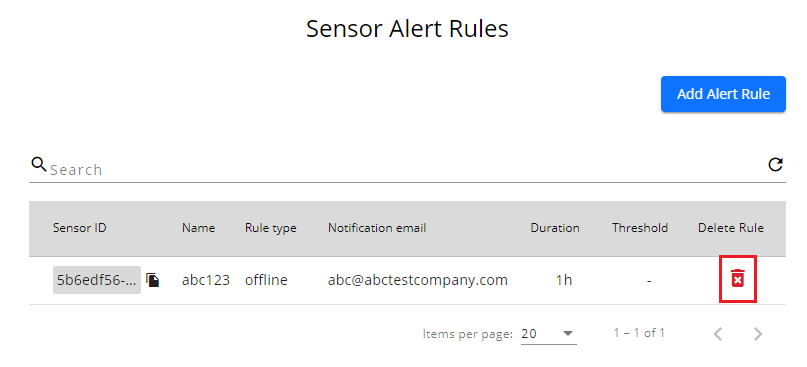The width and height of the screenshot is (807, 367).
Task: Click the Add Alert Rule button
Action: [x=723, y=94]
